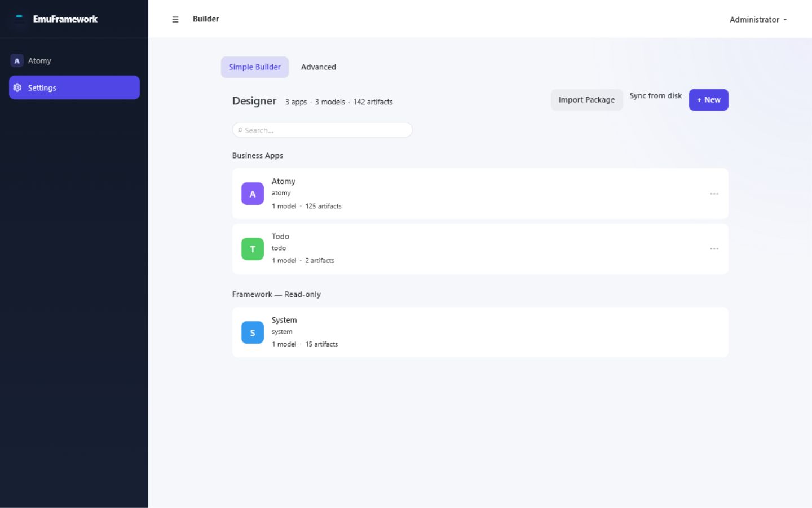Click the green Todo app icon
The image size is (812, 508).
pos(253,249)
